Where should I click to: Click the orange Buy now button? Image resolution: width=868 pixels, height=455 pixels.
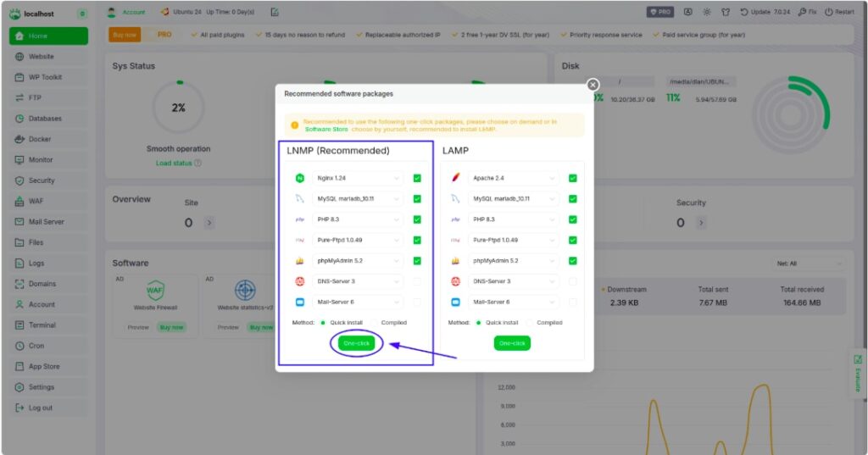125,35
